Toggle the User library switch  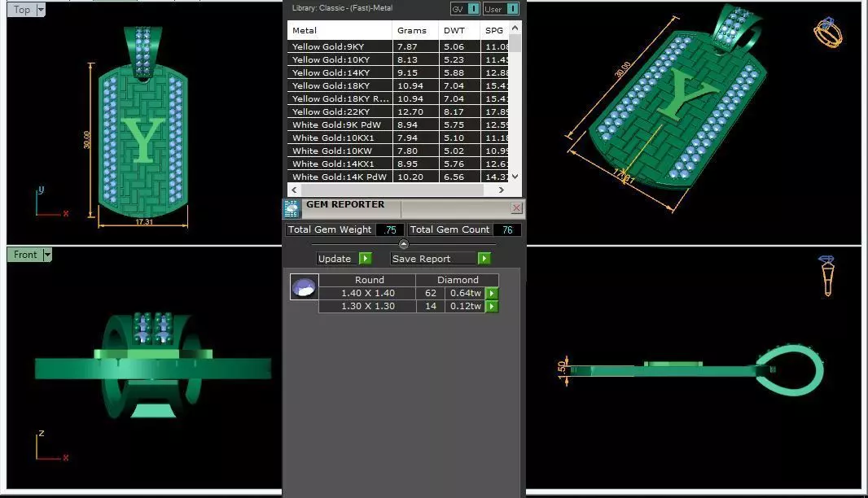coord(513,9)
